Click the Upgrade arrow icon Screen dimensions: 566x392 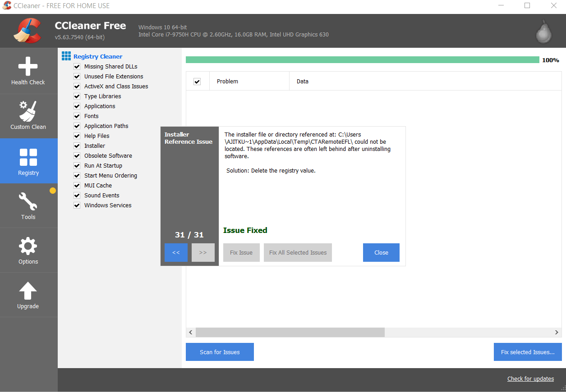point(28,291)
